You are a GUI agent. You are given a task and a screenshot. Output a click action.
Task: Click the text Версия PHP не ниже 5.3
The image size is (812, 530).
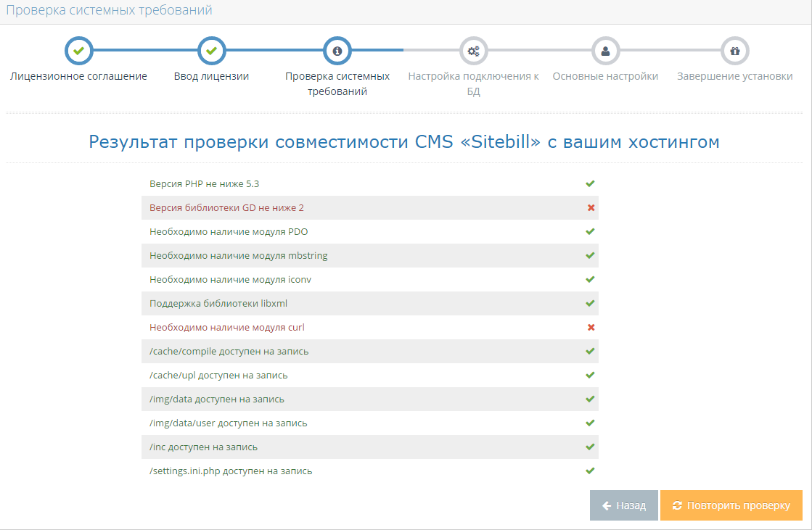point(204,183)
